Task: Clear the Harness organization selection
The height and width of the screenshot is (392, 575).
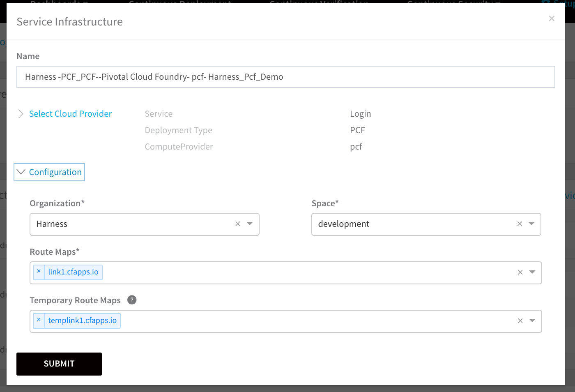Action: point(238,224)
